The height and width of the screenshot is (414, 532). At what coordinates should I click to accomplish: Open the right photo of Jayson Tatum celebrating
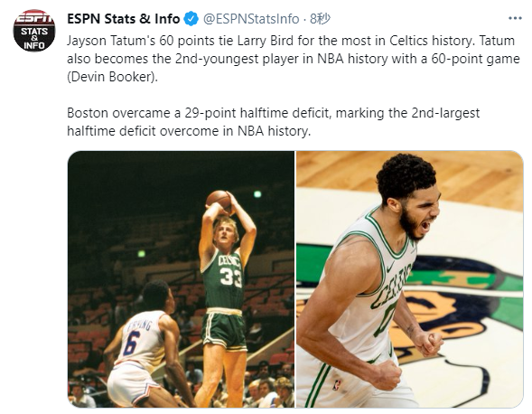coord(410,279)
